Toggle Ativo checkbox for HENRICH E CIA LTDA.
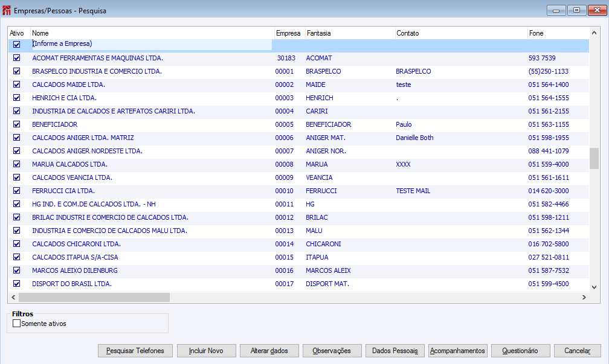 point(17,98)
